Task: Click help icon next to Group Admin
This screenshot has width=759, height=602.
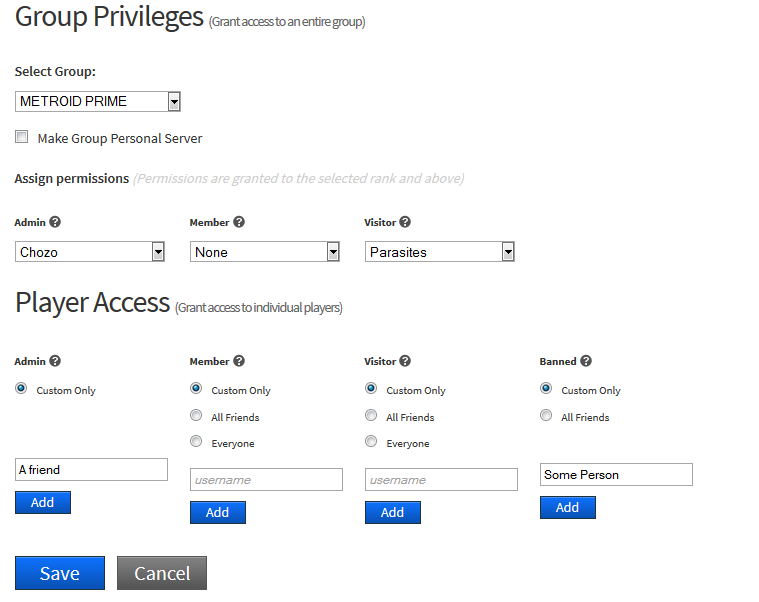Action: (x=55, y=222)
